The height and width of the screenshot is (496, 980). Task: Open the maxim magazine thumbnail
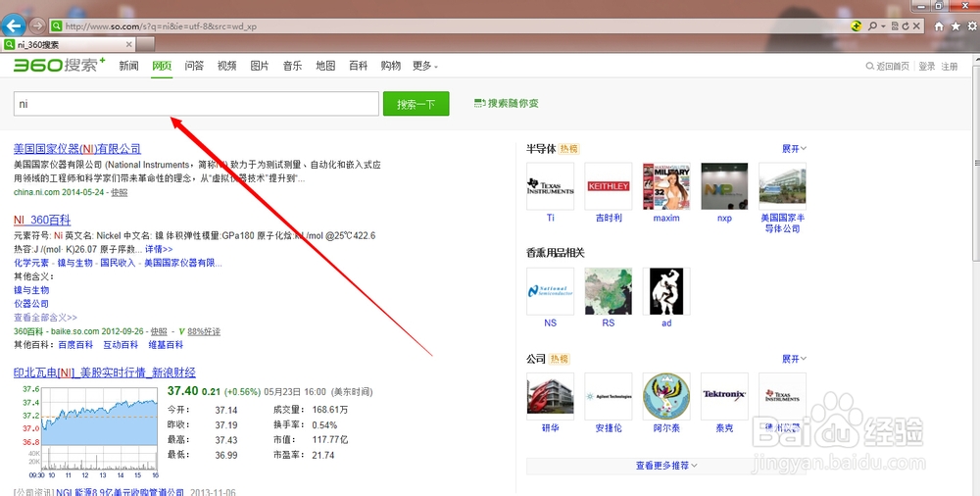666,186
